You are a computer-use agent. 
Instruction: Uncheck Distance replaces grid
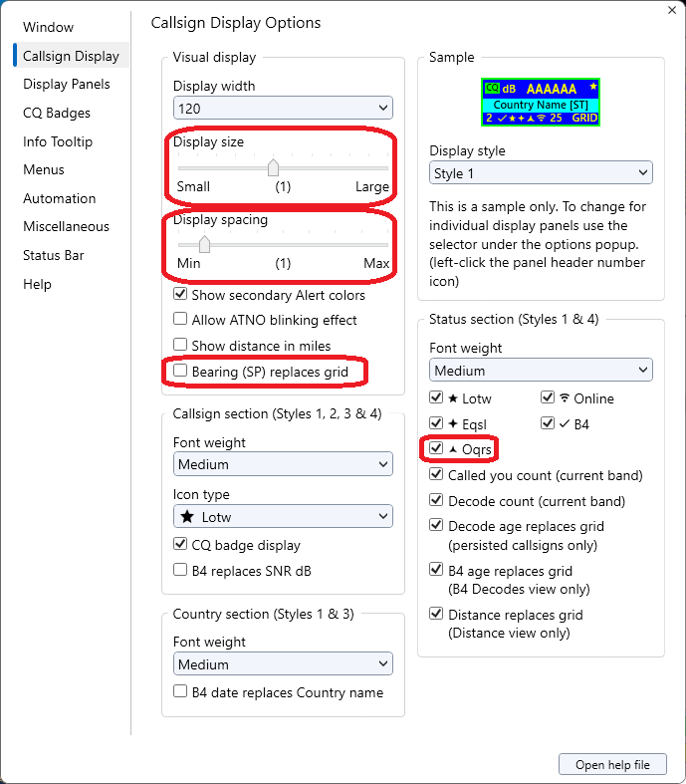tap(436, 614)
